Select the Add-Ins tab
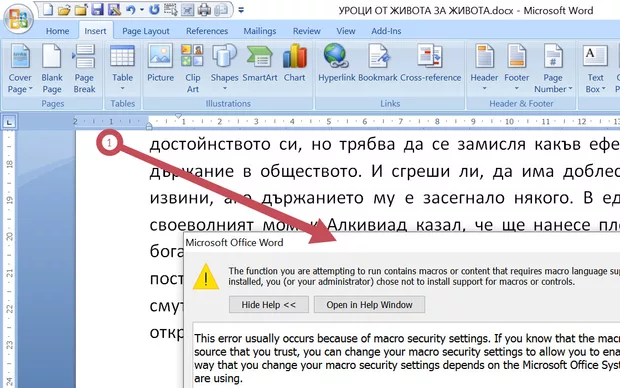This screenshot has width=620, height=388. (x=386, y=31)
